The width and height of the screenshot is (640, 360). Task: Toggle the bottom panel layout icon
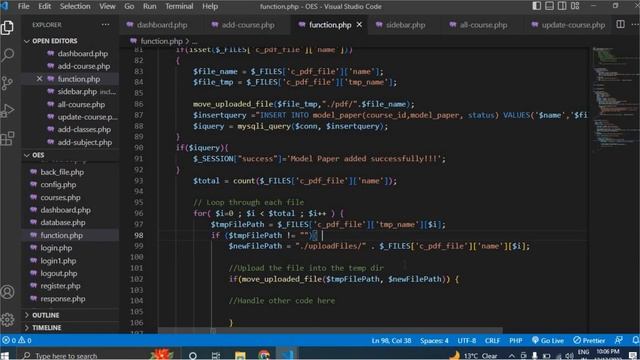click(x=549, y=6)
